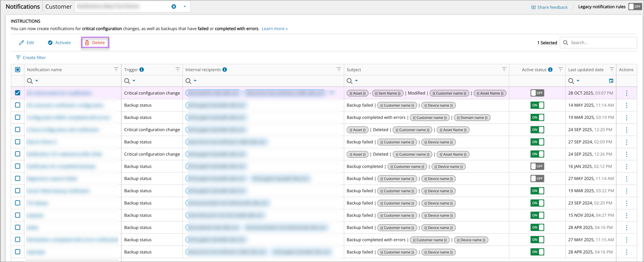
Task: Activate the selected notification
Action: pyautogui.click(x=59, y=42)
